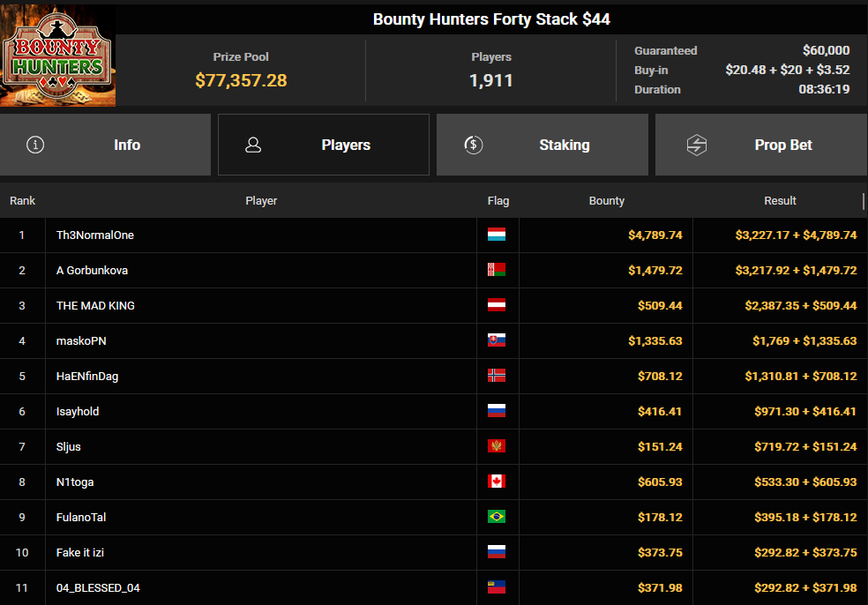Select player HaENfinDag
The height and width of the screenshot is (605, 868).
pos(87,377)
